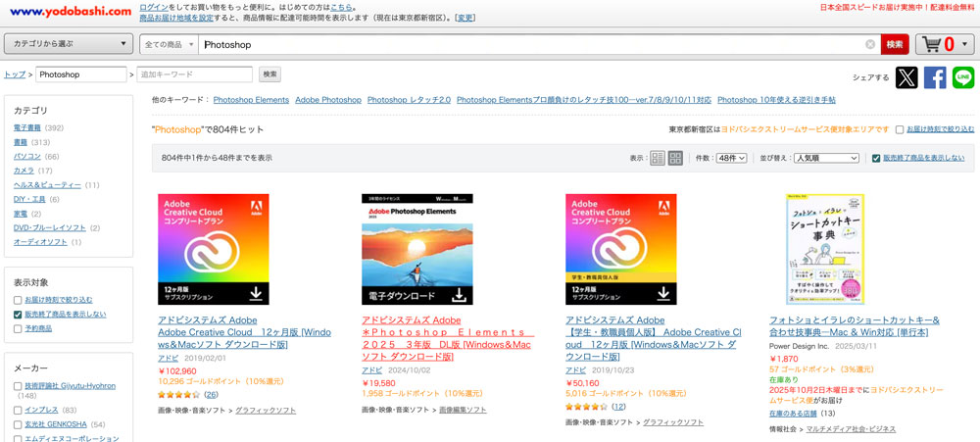Image resolution: width=980 pixels, height=442 pixels.
Task: Expand the カテゴリから選ぶ category dropdown
Action: click(69, 44)
